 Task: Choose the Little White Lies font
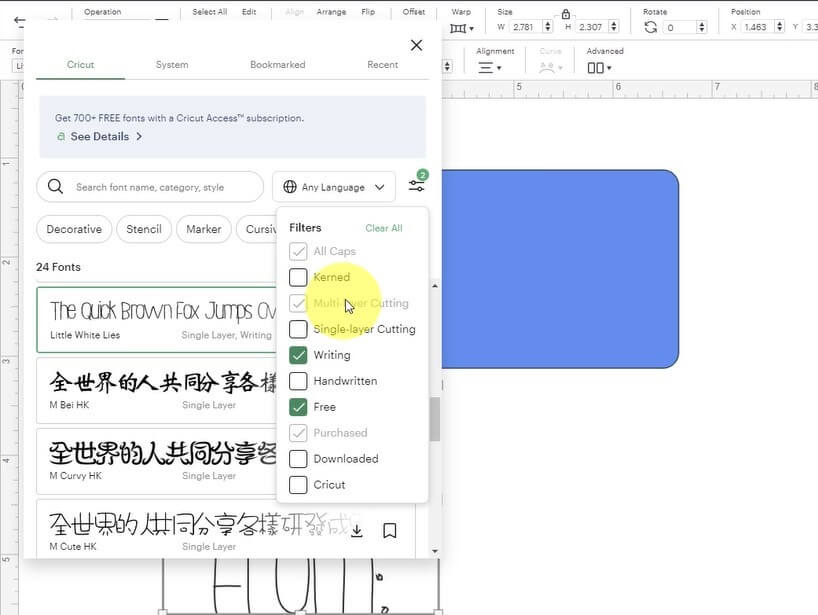tap(157, 320)
